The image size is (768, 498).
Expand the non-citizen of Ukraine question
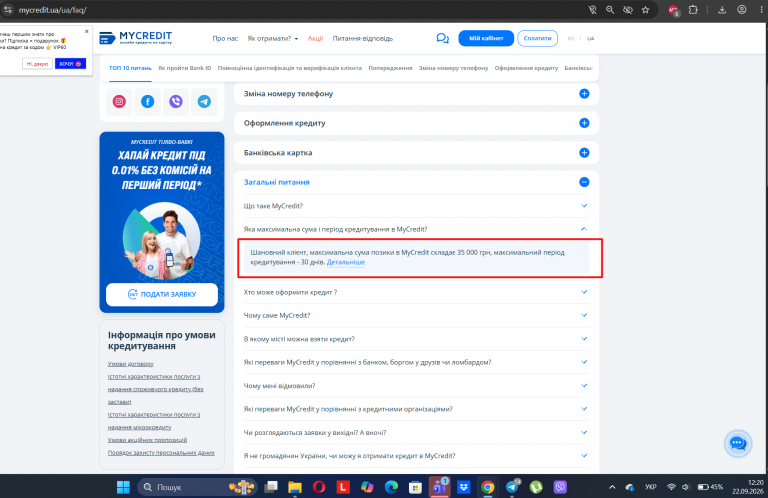click(x=416, y=456)
